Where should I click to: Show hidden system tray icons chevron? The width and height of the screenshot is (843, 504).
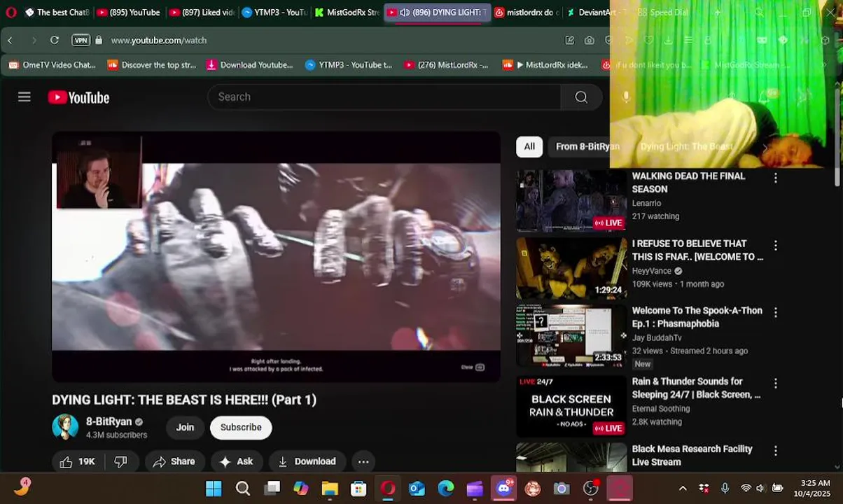[683, 489]
